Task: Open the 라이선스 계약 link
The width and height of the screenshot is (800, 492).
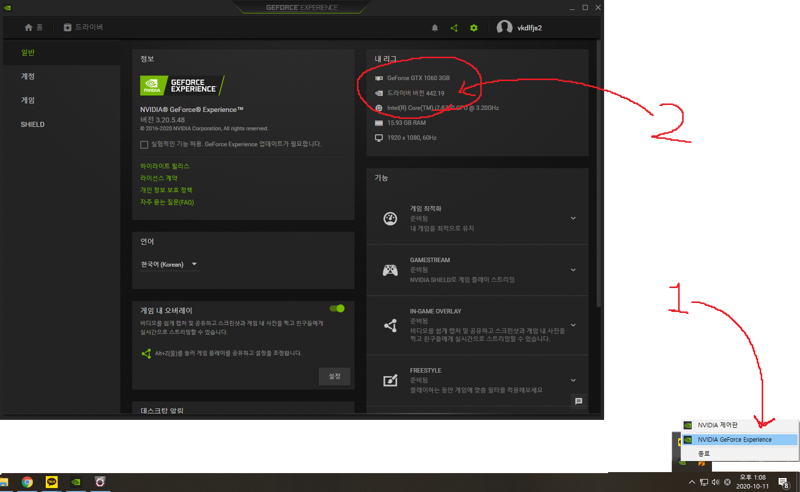Action: [x=159, y=178]
